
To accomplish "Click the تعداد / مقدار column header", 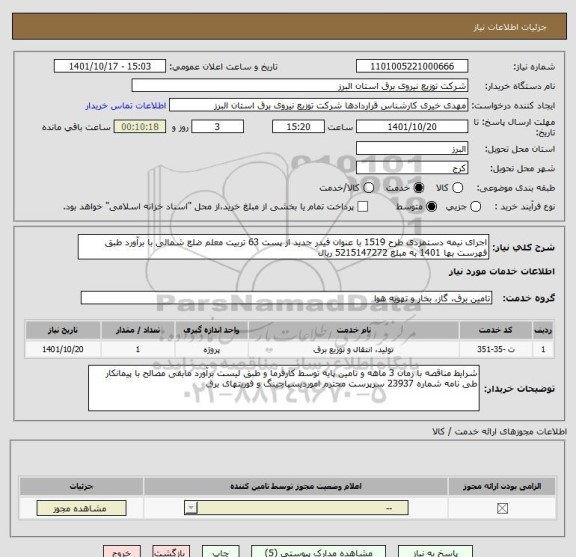I will (x=138, y=330).
